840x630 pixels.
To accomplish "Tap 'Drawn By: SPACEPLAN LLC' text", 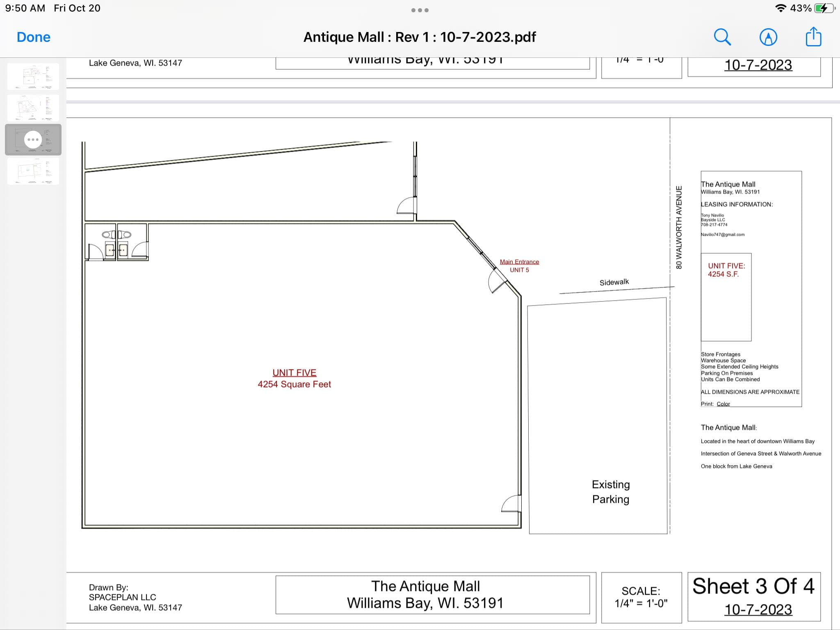I will click(x=122, y=592).
